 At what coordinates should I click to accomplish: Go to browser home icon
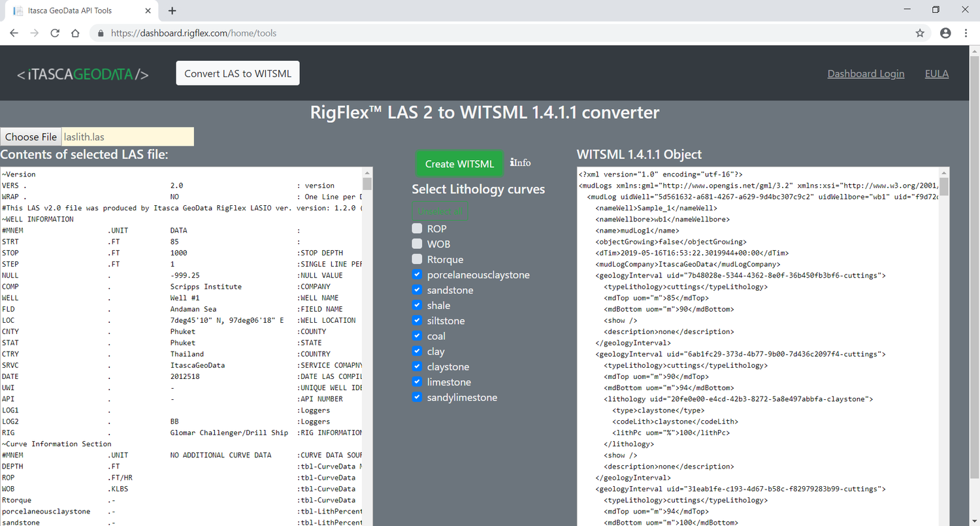pyautogui.click(x=75, y=33)
